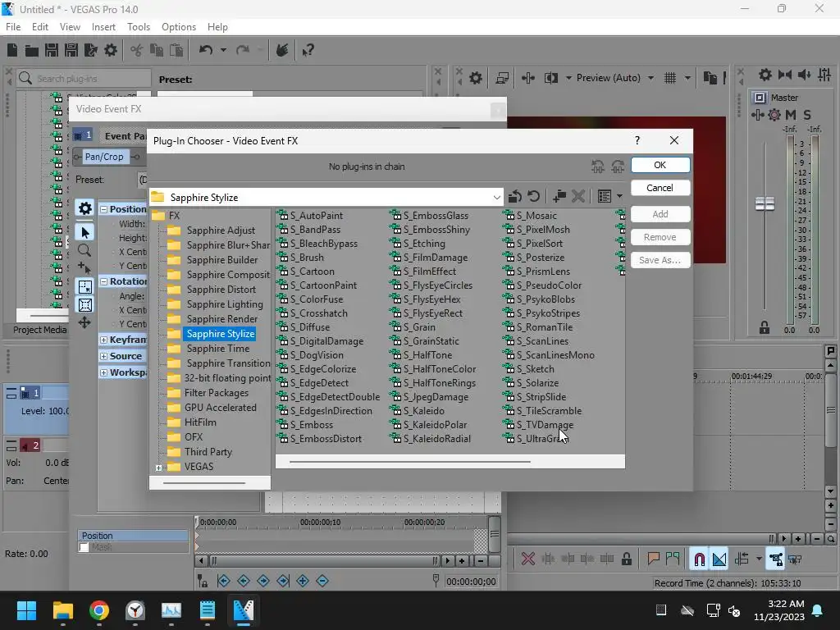Open the Views dropdown arrow in Plug-In Chooser

click(x=620, y=197)
